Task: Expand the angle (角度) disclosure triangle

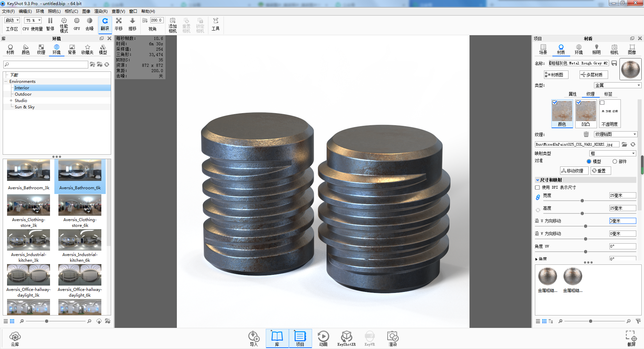Action: click(x=537, y=259)
